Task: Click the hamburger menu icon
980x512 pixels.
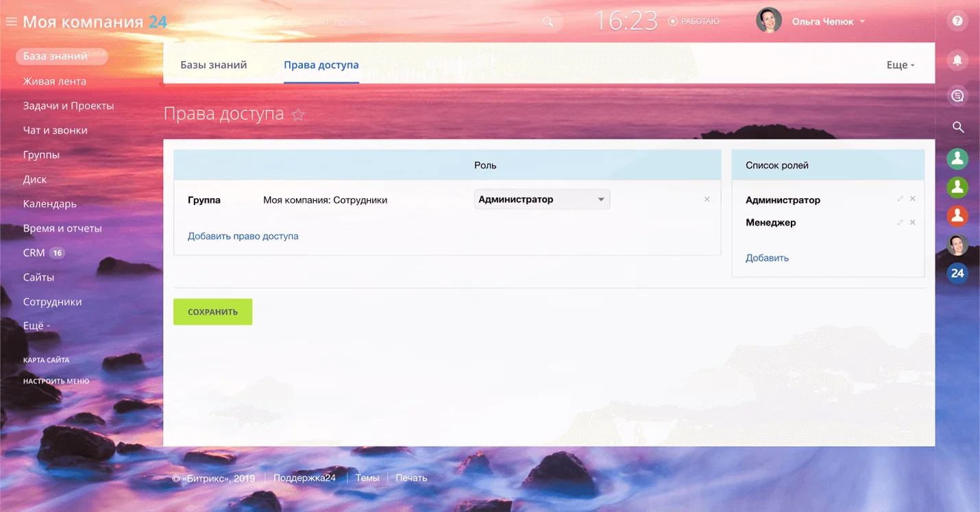Action: pyautogui.click(x=11, y=22)
